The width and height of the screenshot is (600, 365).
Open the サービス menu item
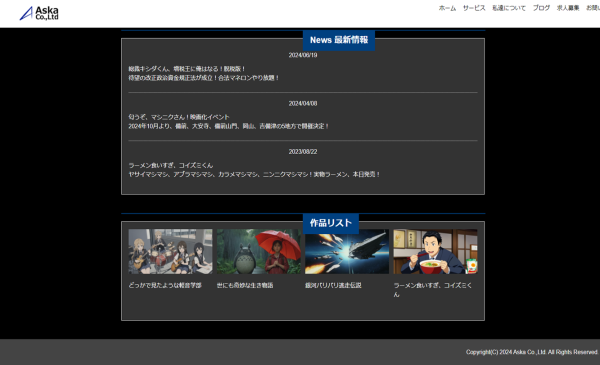click(x=474, y=8)
